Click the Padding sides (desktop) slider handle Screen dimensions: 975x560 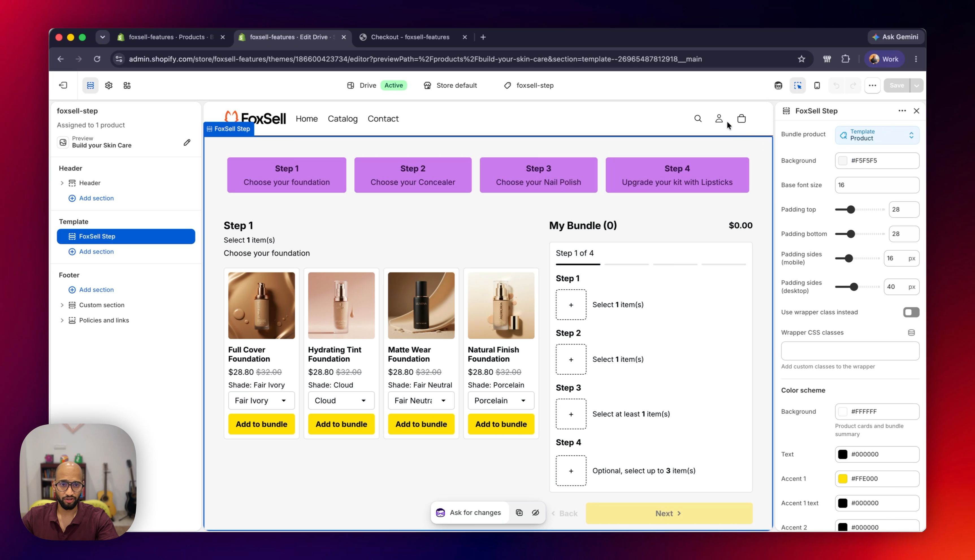854,287
